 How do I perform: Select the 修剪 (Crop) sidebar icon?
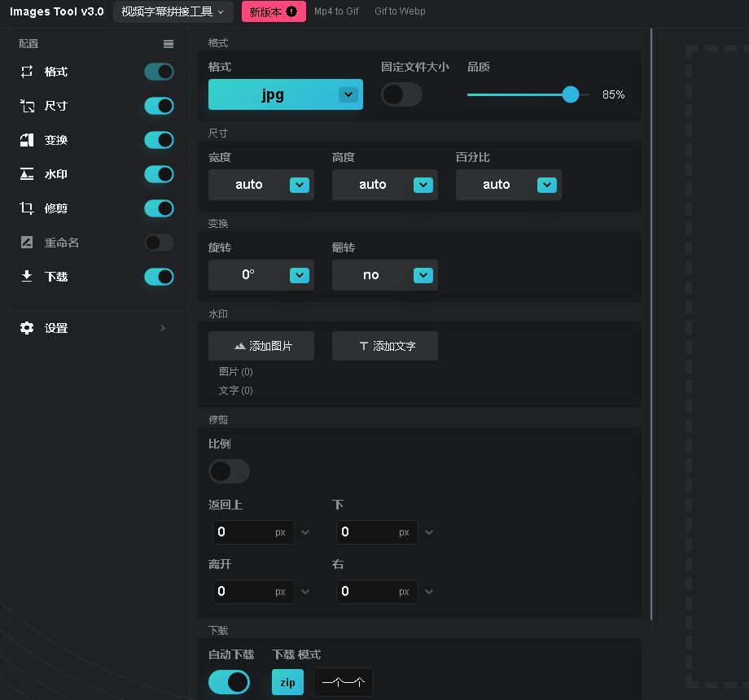[x=26, y=208]
